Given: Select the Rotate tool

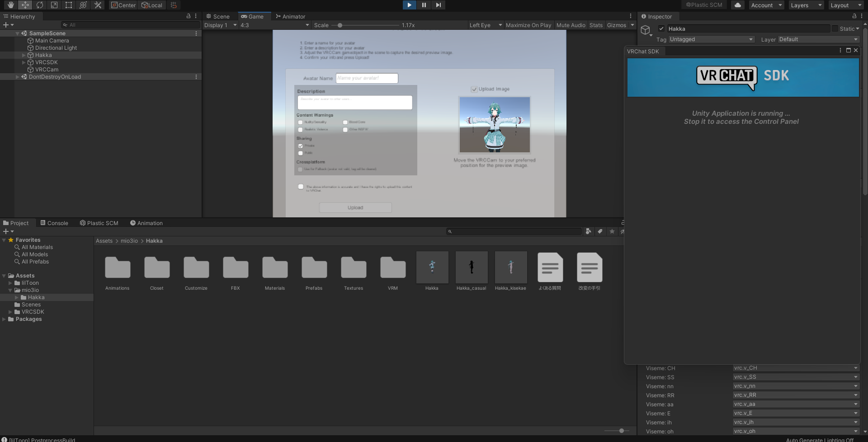Looking at the screenshot, I should 40,5.
